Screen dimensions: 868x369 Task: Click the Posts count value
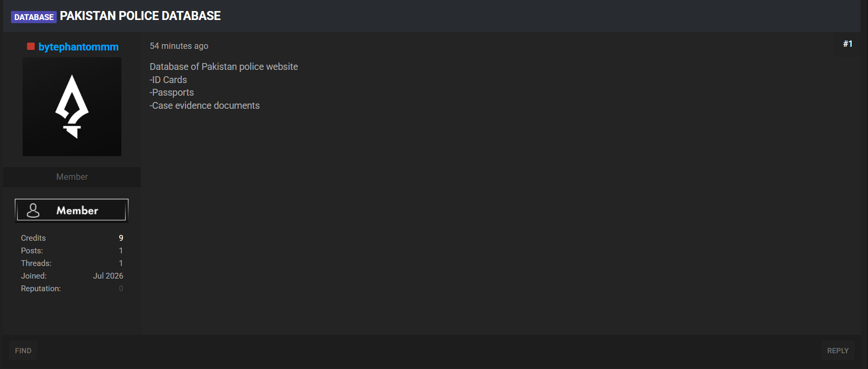pos(121,251)
